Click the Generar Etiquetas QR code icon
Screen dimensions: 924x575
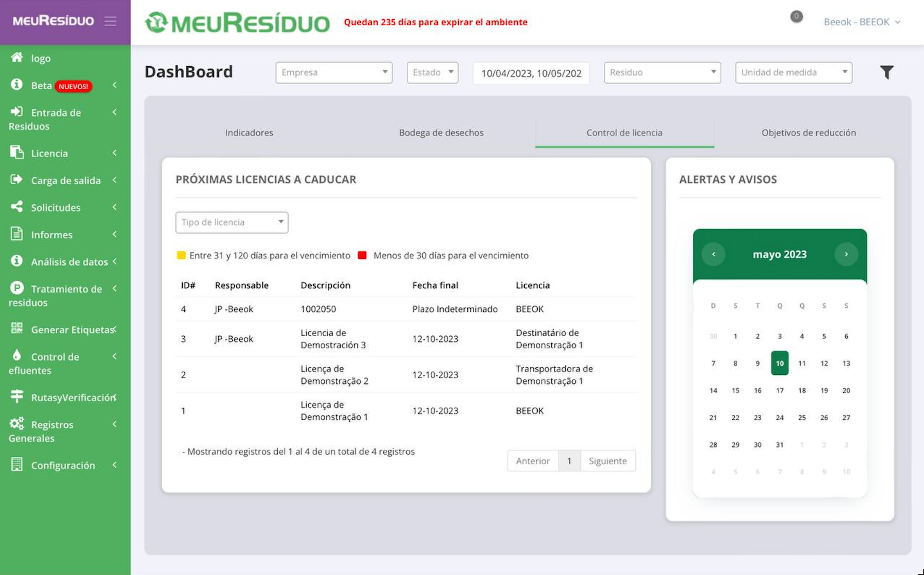tap(17, 328)
